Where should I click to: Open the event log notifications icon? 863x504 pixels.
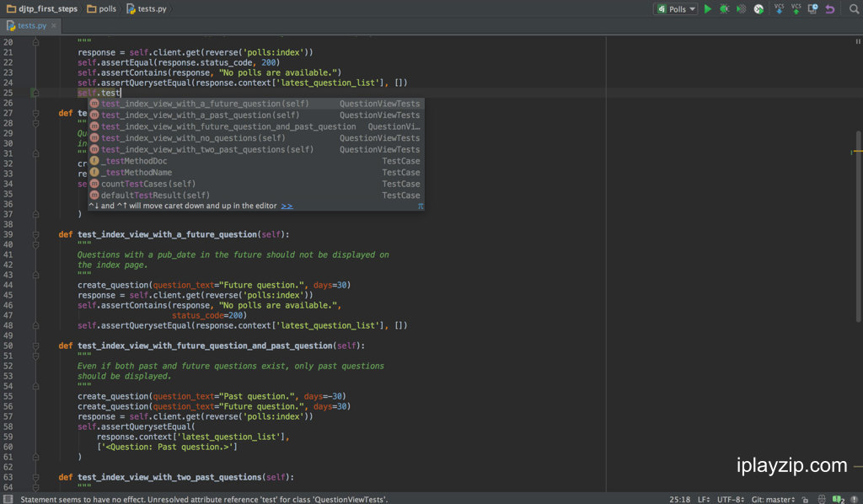click(839, 500)
